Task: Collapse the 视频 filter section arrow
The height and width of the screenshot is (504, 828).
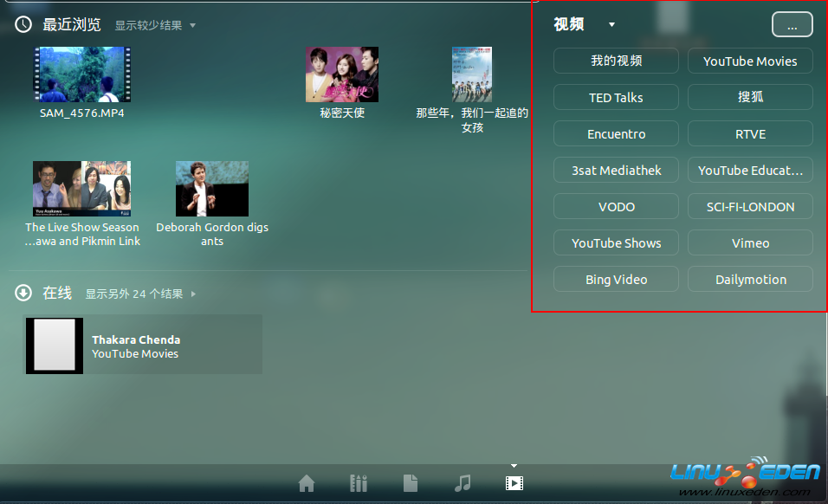Action: point(611,25)
